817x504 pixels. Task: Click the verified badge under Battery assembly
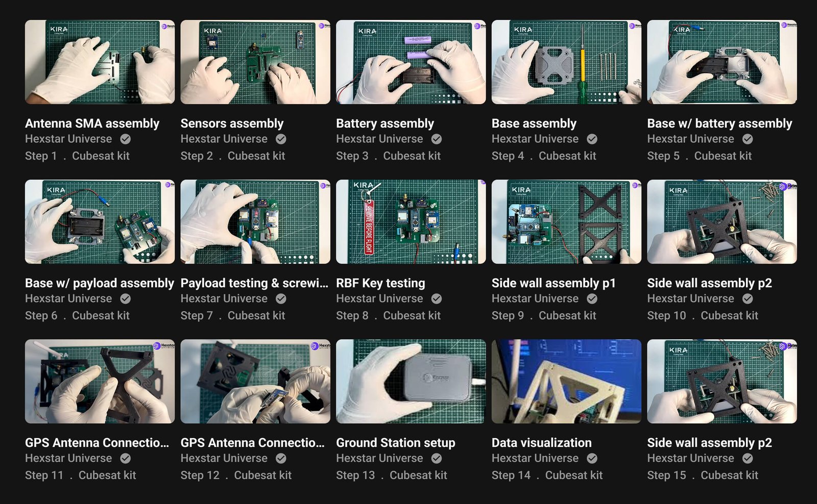pyautogui.click(x=437, y=139)
